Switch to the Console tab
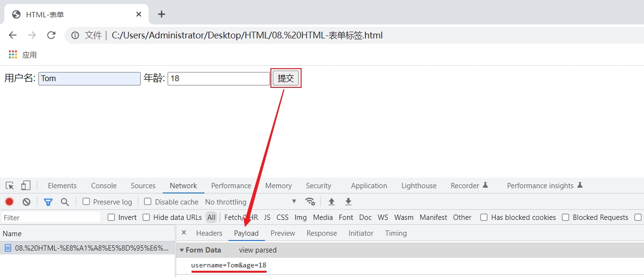 [x=104, y=186]
